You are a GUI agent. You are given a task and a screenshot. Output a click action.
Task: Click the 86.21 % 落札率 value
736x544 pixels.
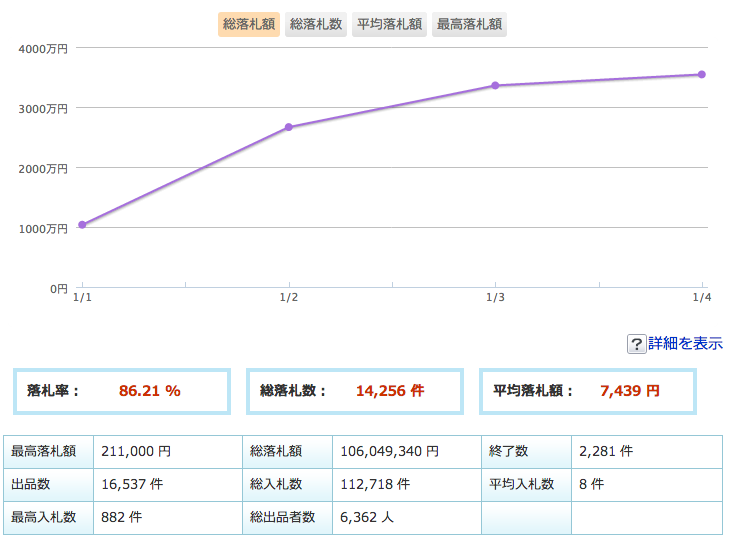[149, 391]
